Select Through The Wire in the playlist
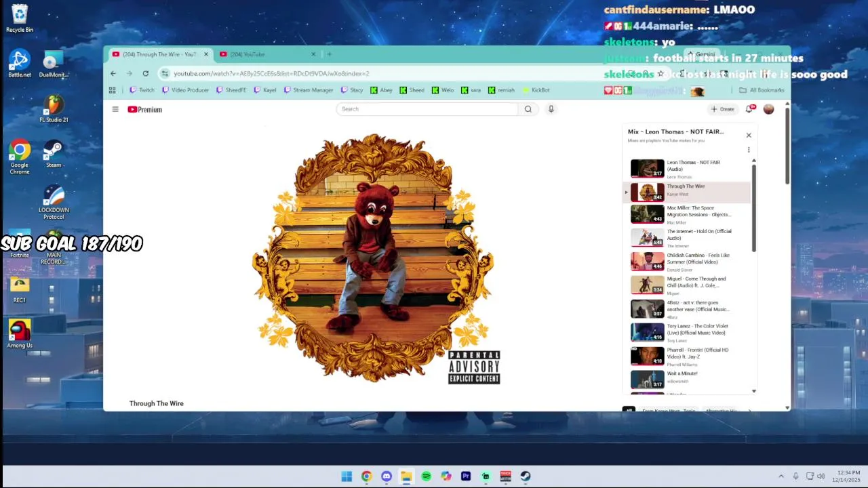 (688, 192)
